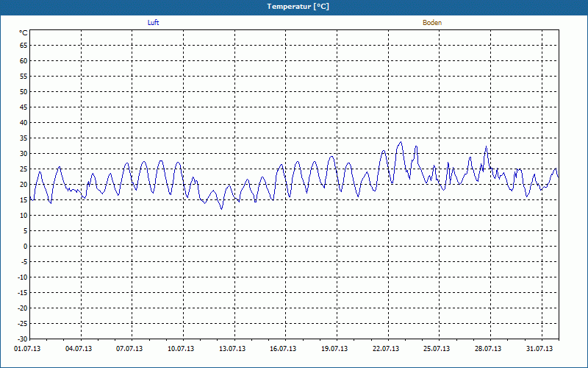The image size is (588, 368).
Task: Select the 19.07.13 date axis label
Action: (x=334, y=349)
